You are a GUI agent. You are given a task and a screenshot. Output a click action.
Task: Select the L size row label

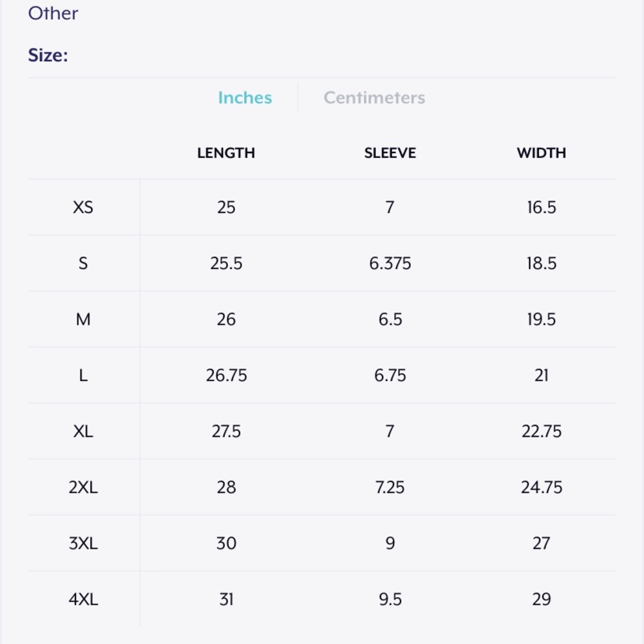click(83, 375)
